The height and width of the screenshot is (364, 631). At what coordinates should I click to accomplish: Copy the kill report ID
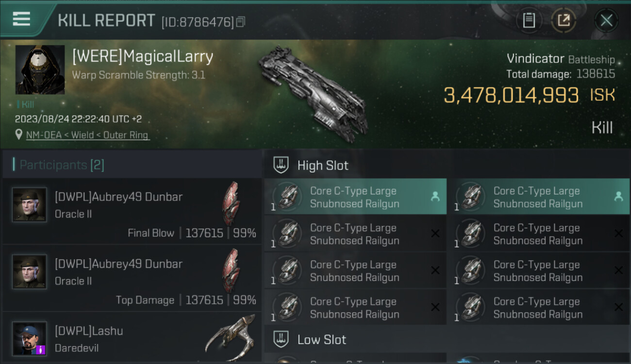(x=241, y=22)
